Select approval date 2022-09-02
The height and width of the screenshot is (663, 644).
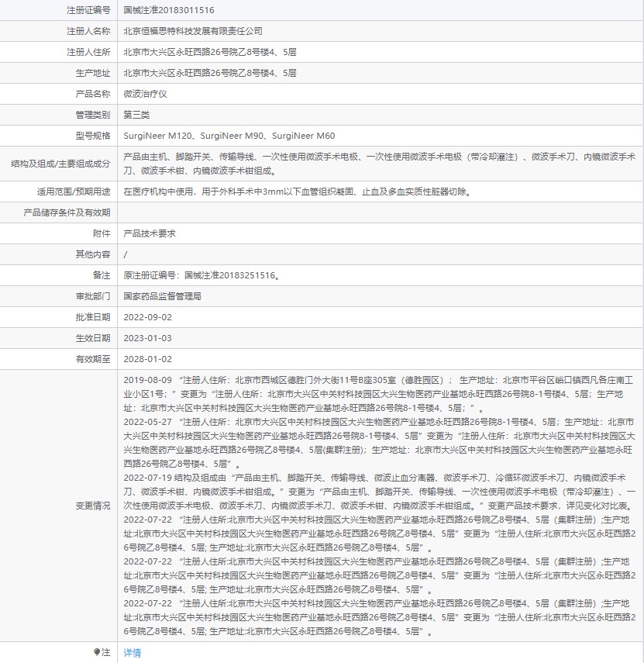[x=147, y=317]
